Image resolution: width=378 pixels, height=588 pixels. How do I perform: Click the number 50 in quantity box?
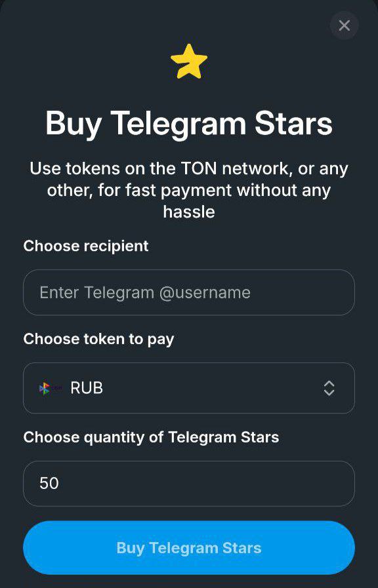pos(49,483)
